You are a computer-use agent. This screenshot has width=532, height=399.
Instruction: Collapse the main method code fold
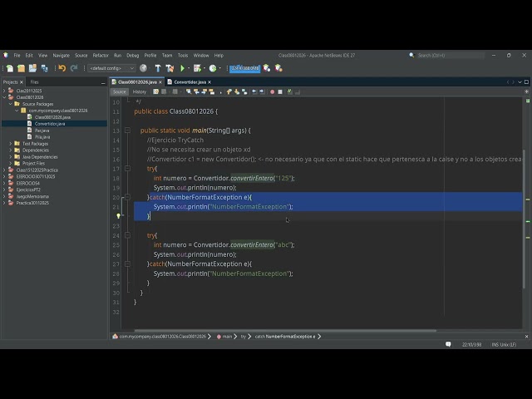pos(127,131)
